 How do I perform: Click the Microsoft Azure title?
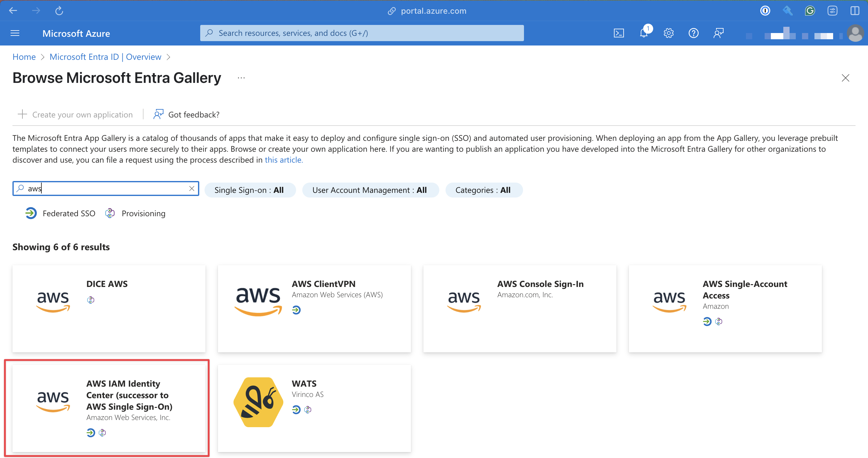point(76,33)
